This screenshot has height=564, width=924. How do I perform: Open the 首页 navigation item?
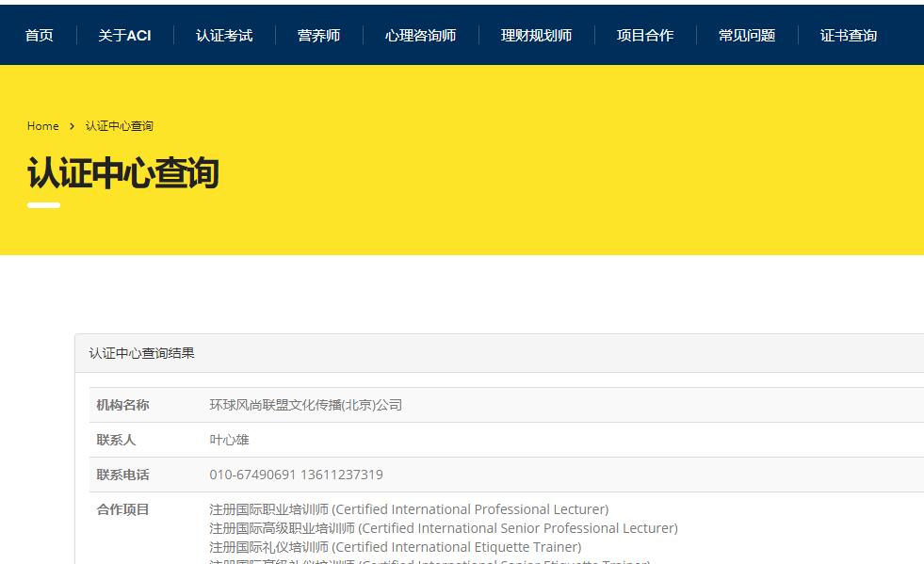[x=39, y=36]
